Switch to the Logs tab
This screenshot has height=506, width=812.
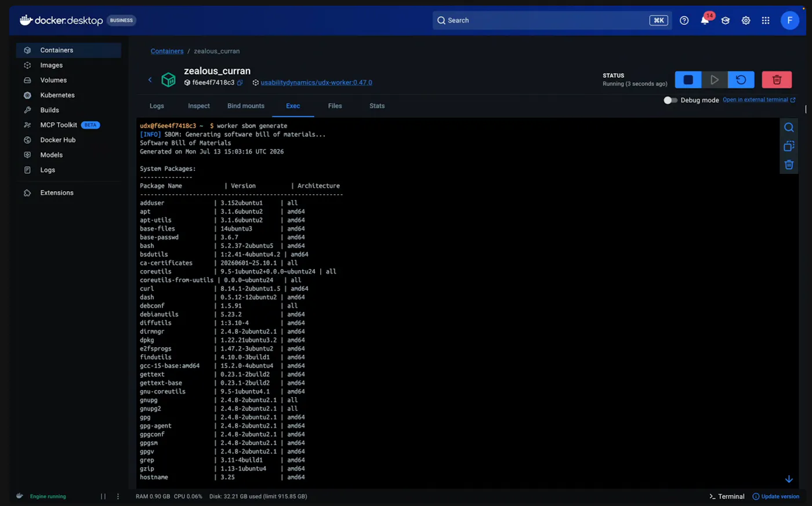[x=157, y=106]
